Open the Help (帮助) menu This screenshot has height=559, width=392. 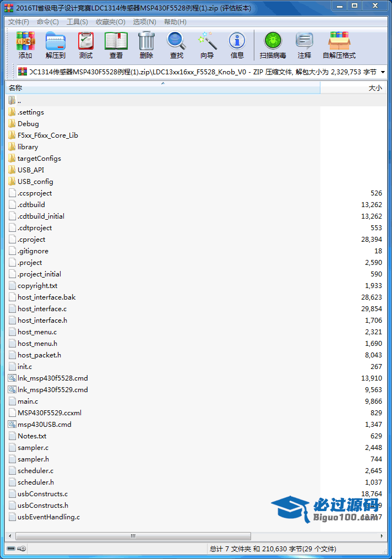[x=175, y=21]
